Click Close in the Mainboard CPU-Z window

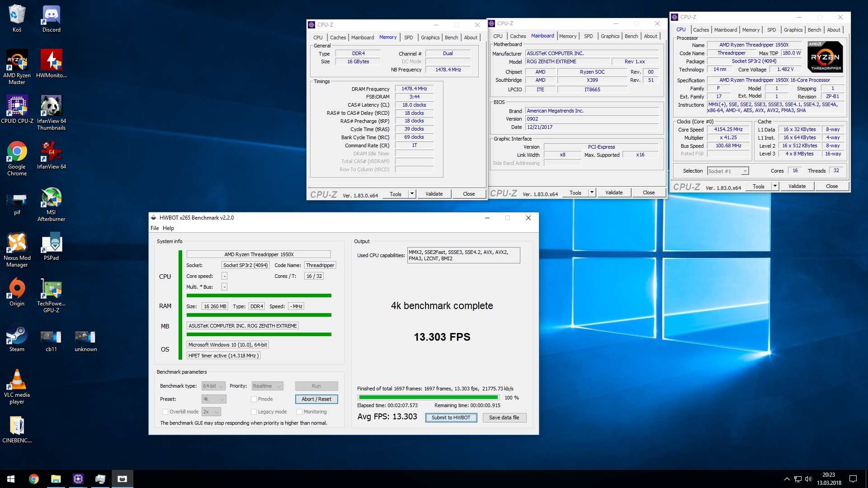point(649,192)
